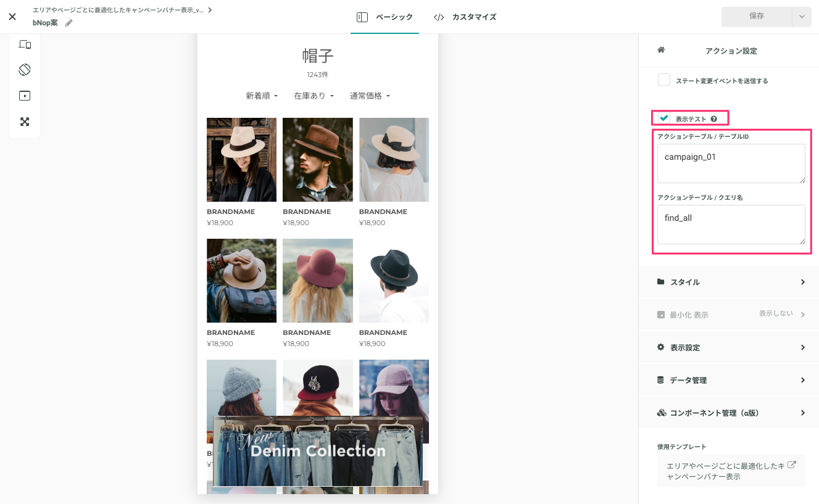The height and width of the screenshot is (504, 819).
Task: Click the database icon beside データ管理
Action: pos(661,380)
